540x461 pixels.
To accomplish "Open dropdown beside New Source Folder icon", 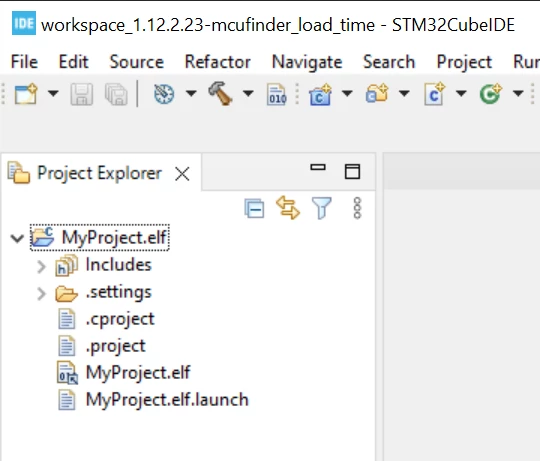I will click(404, 93).
